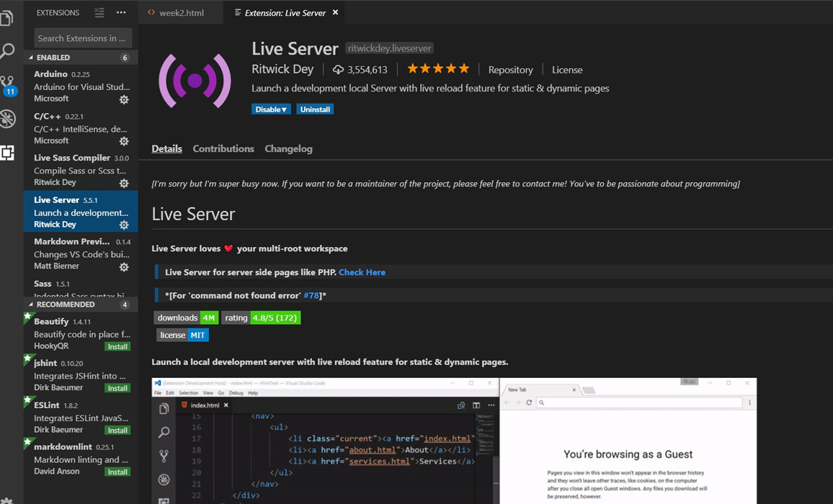Select Sass 1.5.1 extension in list

[81, 287]
